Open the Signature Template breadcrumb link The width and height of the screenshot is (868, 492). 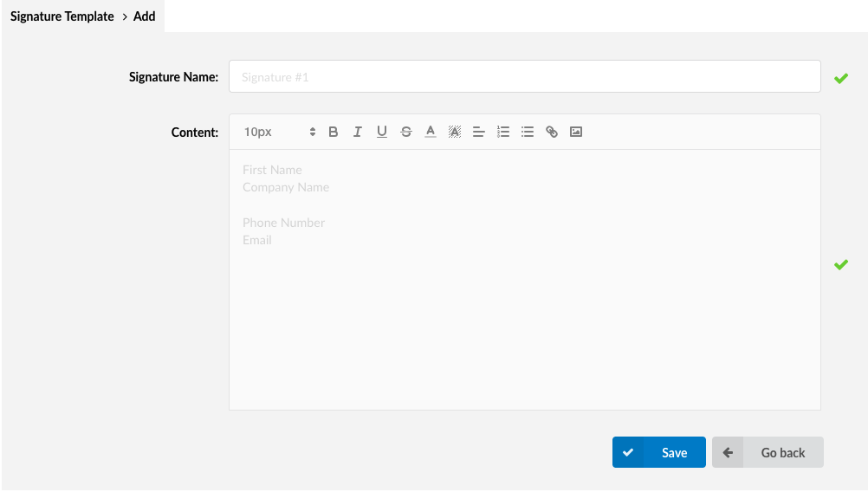(x=62, y=16)
